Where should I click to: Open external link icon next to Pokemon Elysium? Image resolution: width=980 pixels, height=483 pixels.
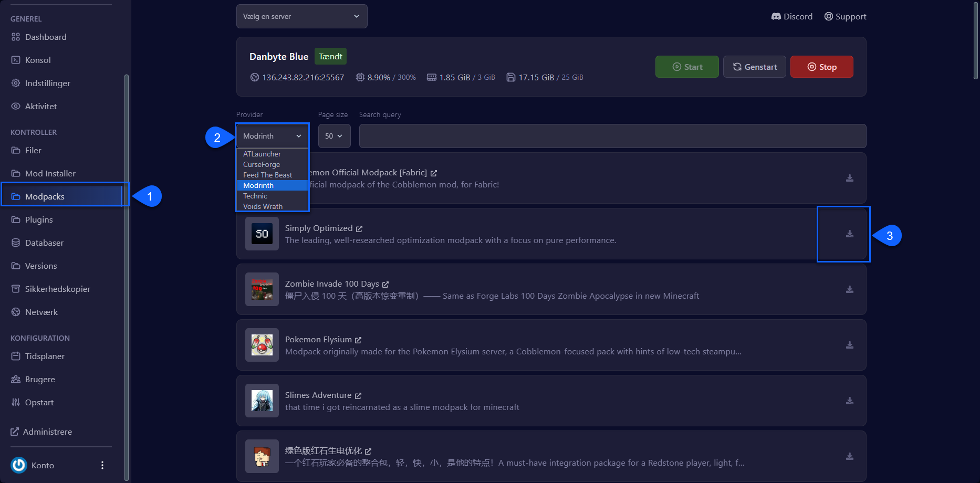[x=358, y=340]
